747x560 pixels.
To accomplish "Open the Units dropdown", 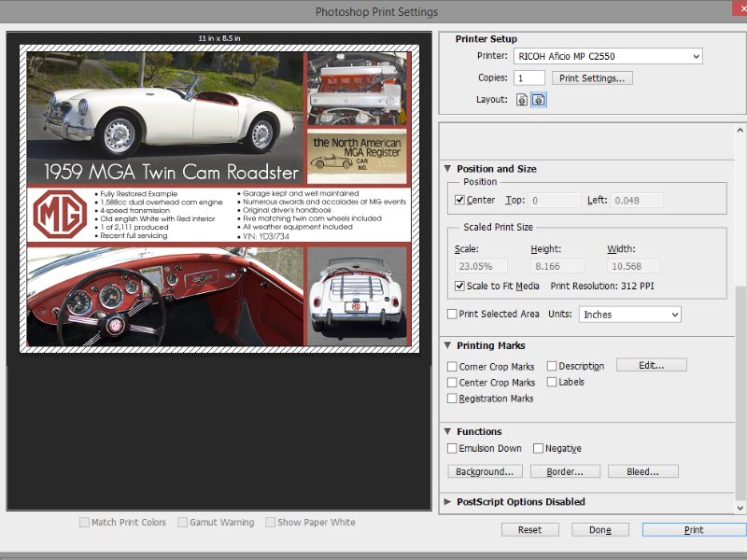I will point(629,315).
